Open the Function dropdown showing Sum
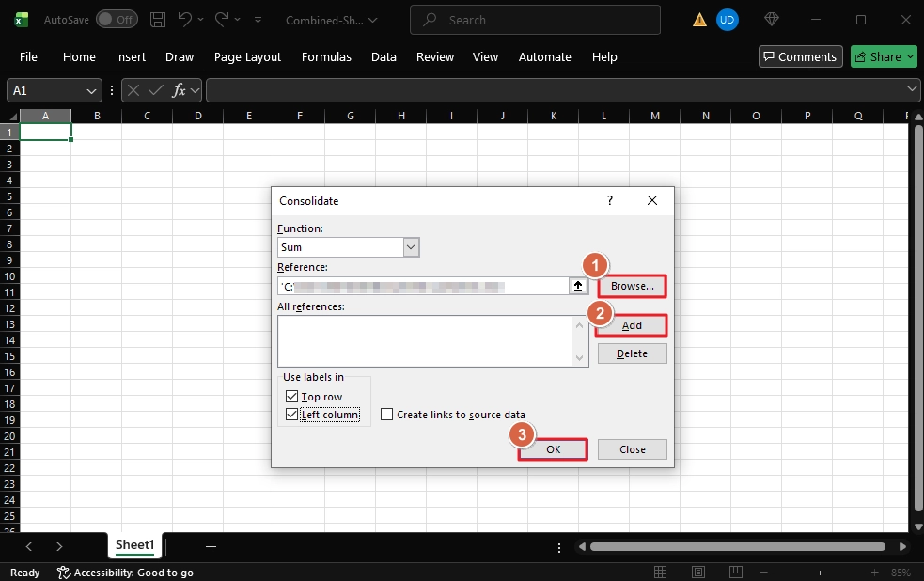The width and height of the screenshot is (924, 581). pyautogui.click(x=410, y=247)
